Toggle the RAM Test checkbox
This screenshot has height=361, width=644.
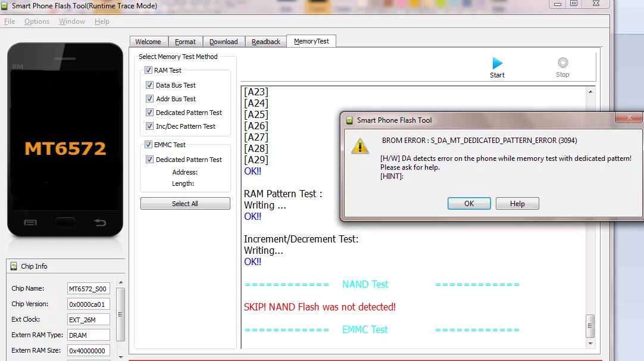tap(148, 70)
